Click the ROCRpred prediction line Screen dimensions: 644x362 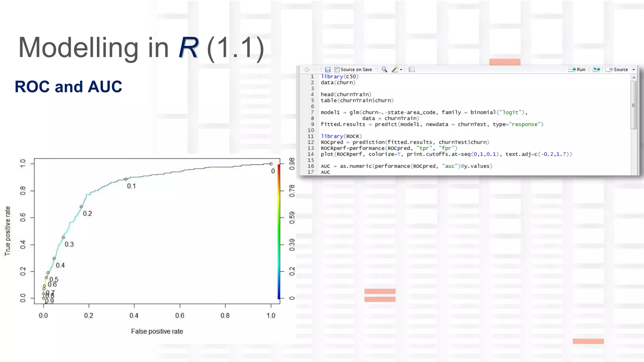(x=405, y=142)
